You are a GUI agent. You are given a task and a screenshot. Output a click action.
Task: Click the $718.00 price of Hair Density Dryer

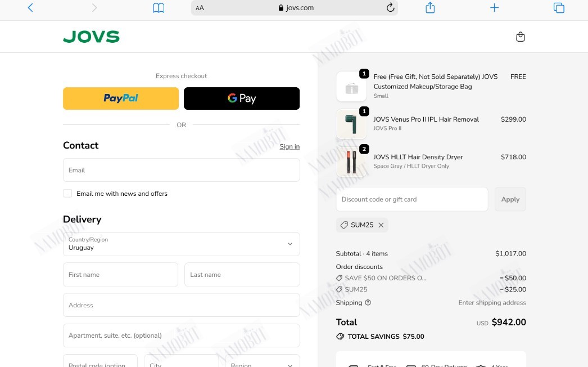click(x=513, y=156)
